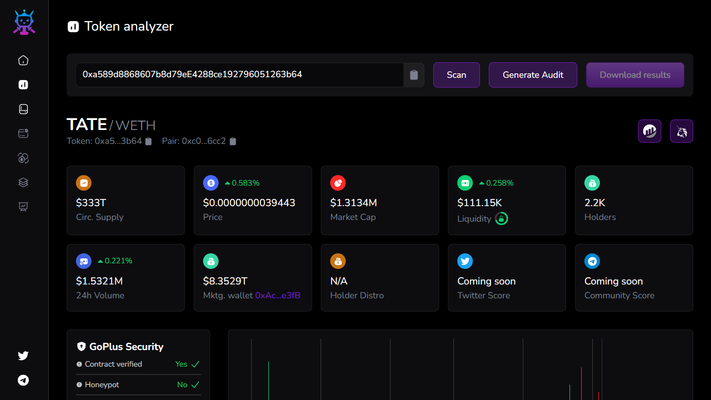Click the N/A Holder Distro value
This screenshot has height=400, width=711.
coord(339,281)
